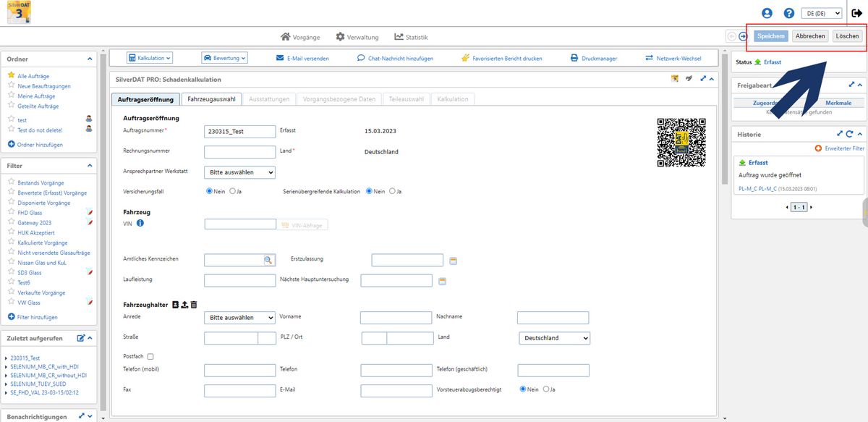
Task: Click the Rechnungsnummer input field
Action: pyautogui.click(x=240, y=152)
